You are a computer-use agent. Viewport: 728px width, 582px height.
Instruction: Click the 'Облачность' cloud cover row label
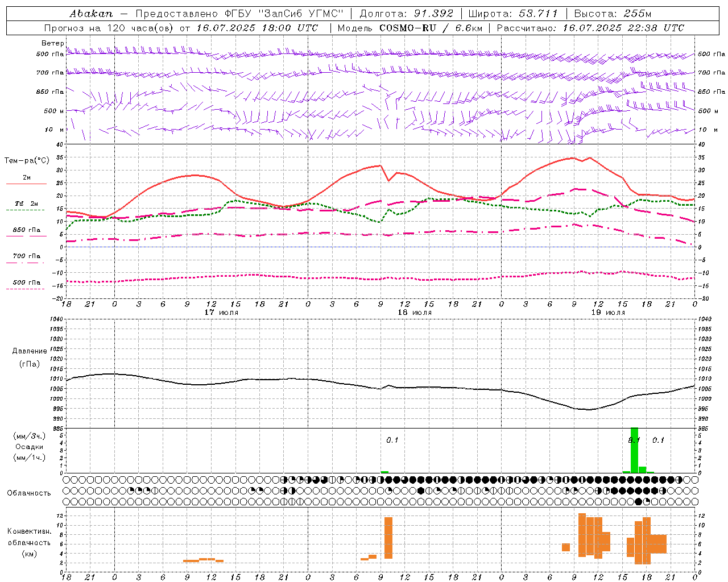[x=29, y=493]
